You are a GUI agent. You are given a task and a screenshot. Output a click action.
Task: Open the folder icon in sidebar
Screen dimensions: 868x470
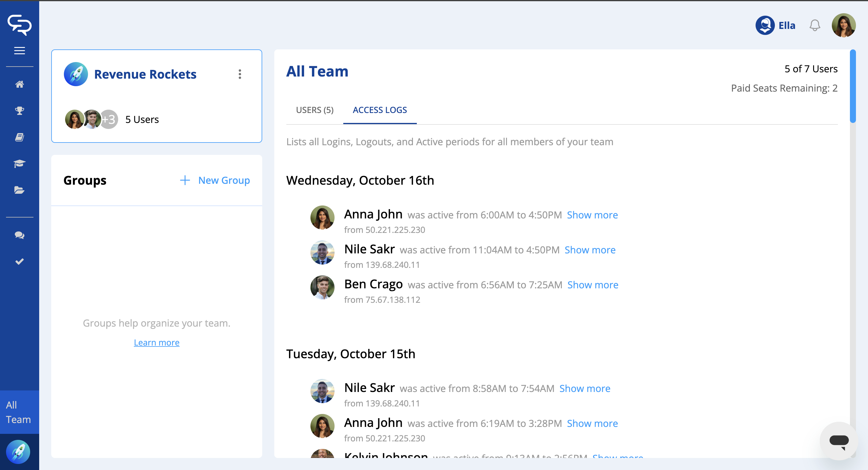tap(20, 190)
